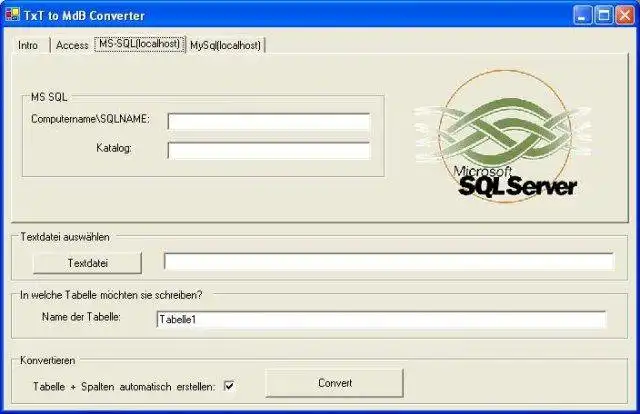
Task: Close the TxT to MdB Converter window
Action: [x=625, y=16]
